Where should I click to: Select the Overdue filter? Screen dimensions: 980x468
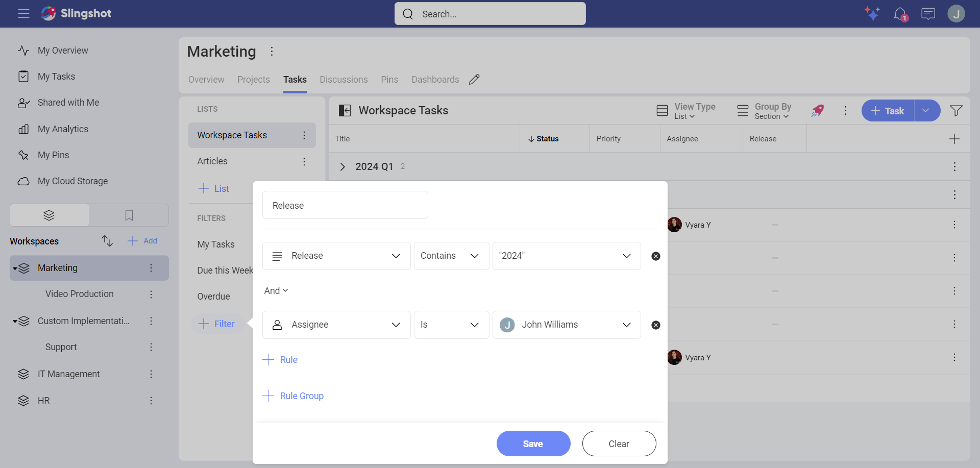click(213, 297)
